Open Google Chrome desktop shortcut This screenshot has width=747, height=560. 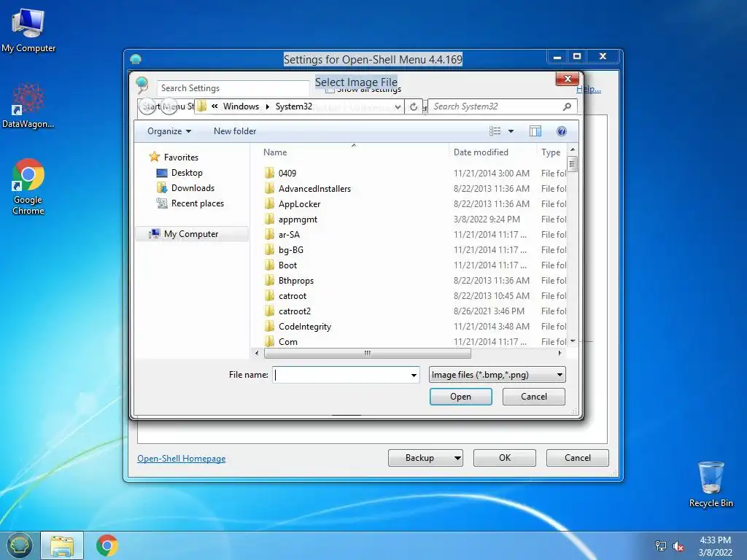click(28, 187)
